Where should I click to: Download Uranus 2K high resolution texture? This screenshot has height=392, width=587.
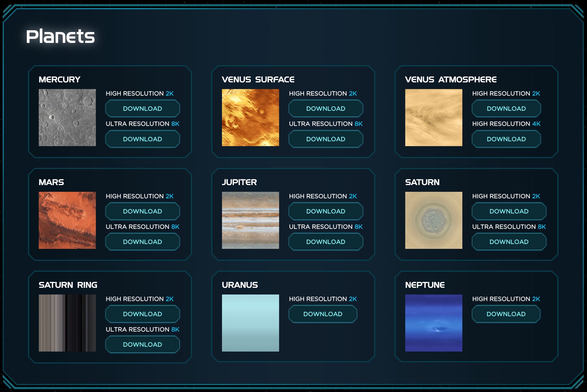coord(323,314)
